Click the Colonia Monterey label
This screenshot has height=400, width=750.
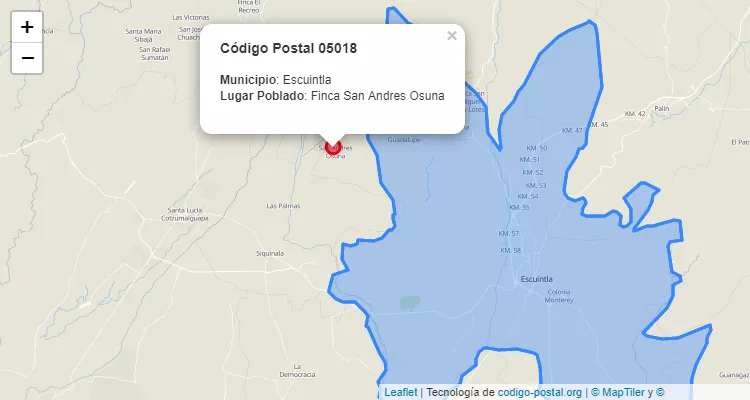559,296
